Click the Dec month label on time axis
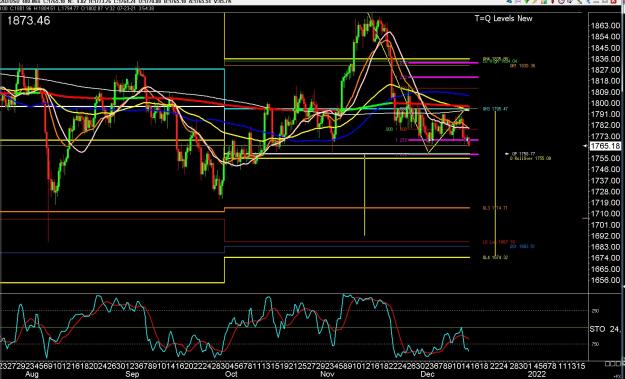This screenshot has height=379, width=625. coord(427,374)
